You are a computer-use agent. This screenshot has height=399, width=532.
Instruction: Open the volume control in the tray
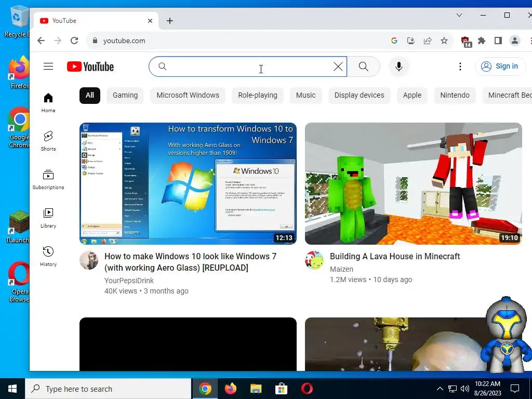465,389
